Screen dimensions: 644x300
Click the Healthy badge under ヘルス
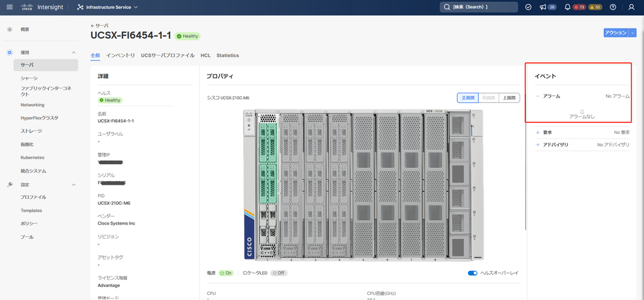110,100
